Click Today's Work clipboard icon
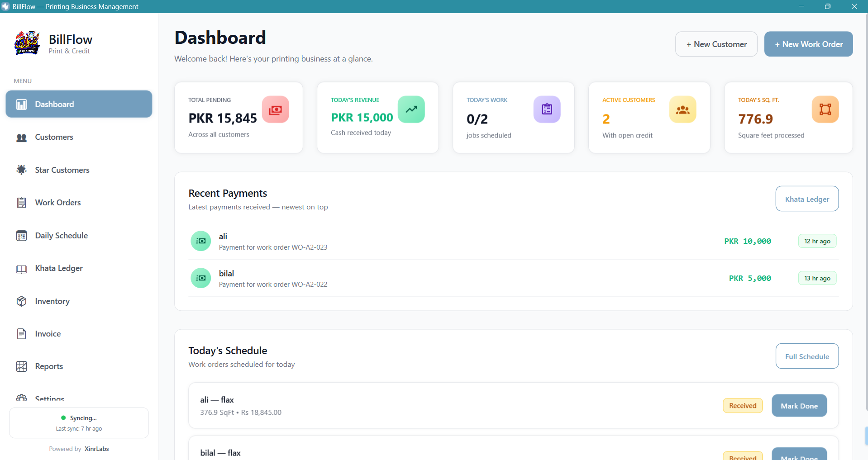This screenshot has width=868, height=460. tap(547, 109)
